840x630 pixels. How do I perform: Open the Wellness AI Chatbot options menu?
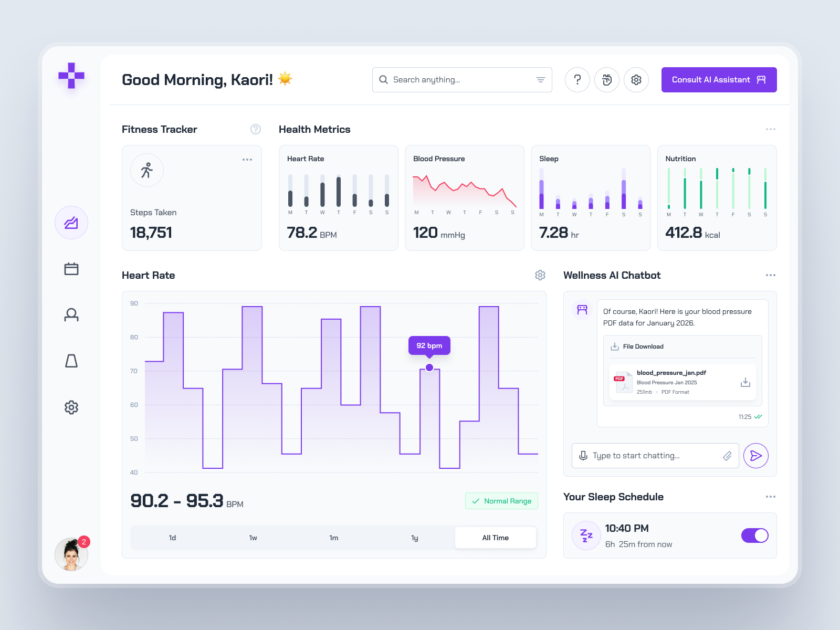pyautogui.click(x=771, y=275)
